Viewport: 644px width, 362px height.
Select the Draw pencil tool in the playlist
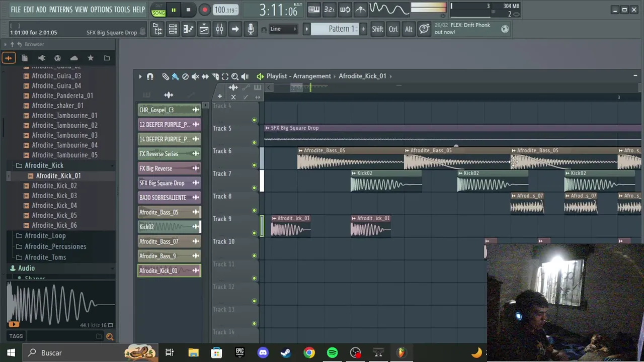(166, 76)
